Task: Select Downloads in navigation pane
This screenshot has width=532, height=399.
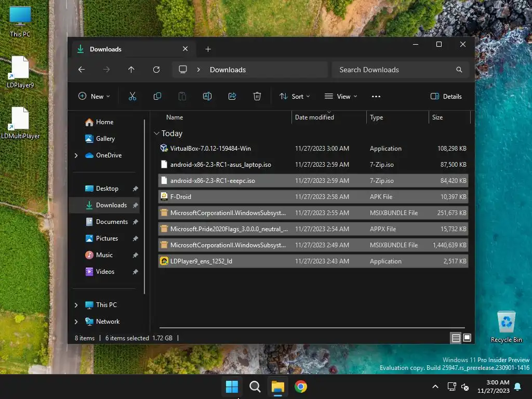Action: (104, 205)
